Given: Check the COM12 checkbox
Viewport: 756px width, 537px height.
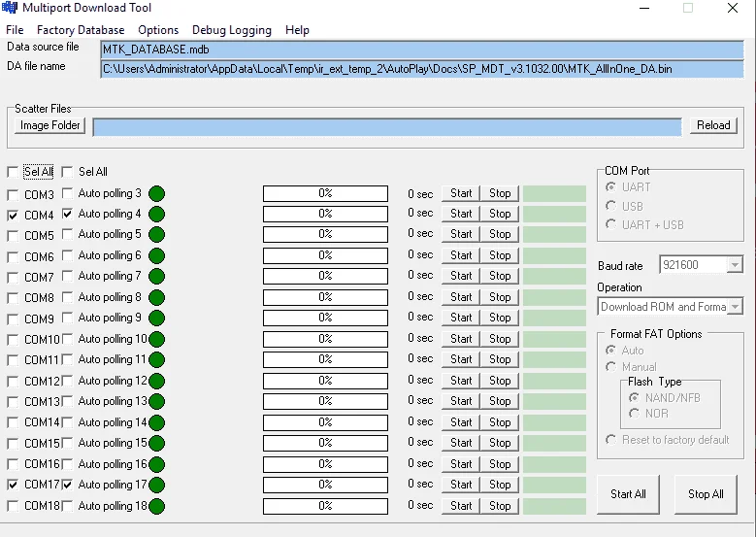Looking at the screenshot, I should (x=13, y=382).
